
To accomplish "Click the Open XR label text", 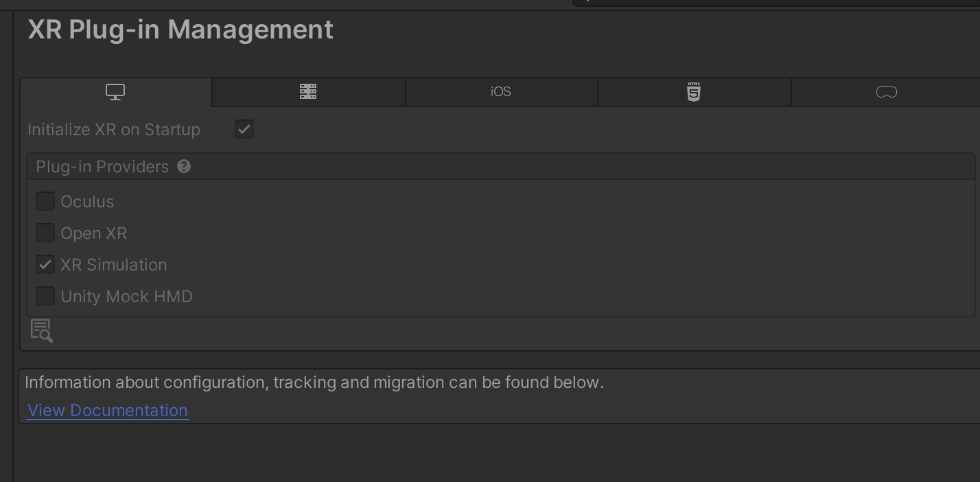I will 94,233.
